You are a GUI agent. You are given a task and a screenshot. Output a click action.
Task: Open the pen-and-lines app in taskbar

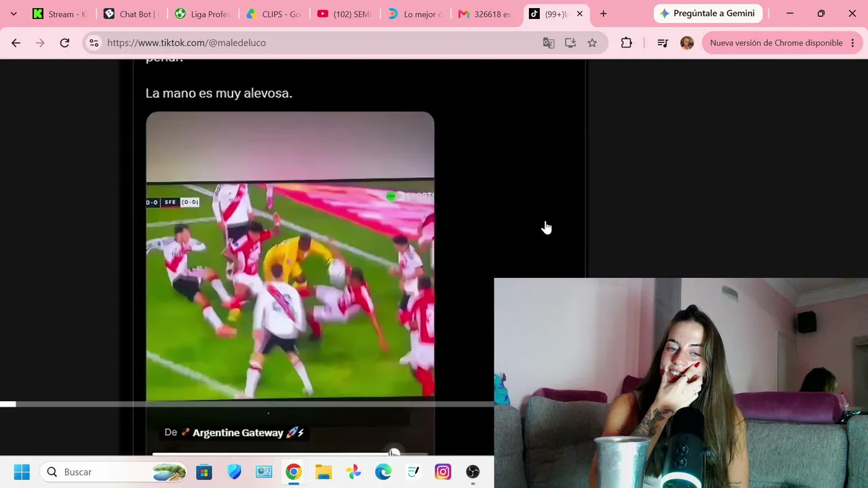(413, 472)
